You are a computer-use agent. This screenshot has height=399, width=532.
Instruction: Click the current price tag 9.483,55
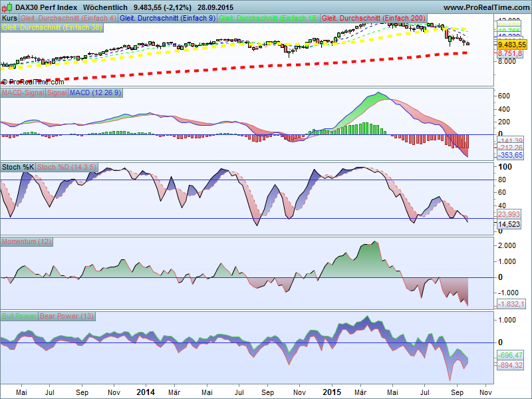point(512,45)
